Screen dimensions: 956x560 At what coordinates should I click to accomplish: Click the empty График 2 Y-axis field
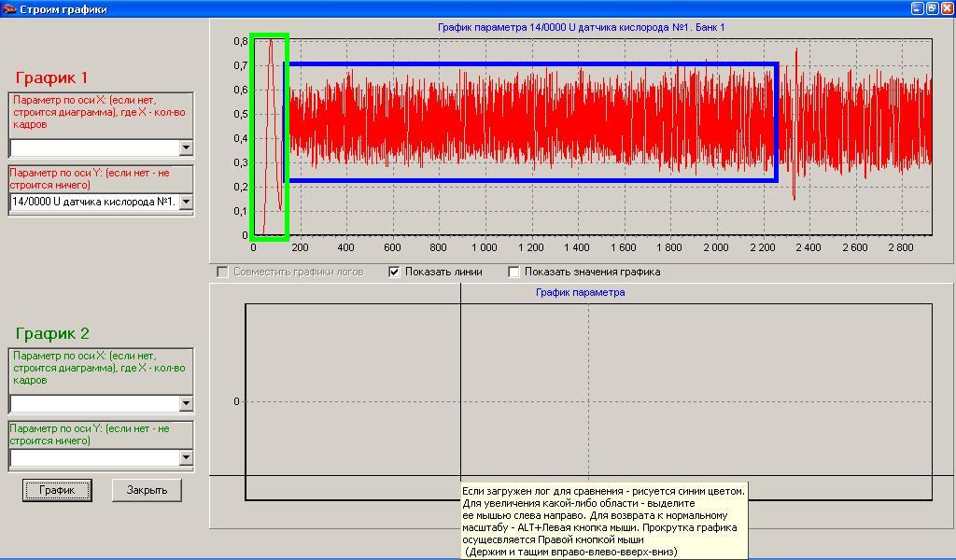click(93, 457)
